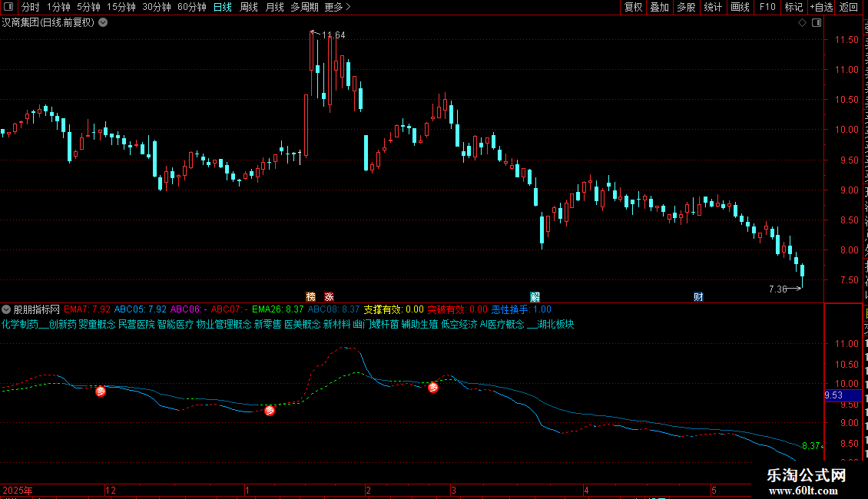Viewport: 868px width, 499px height.
Task: Select the 日线 daily period tab
Action: 223,7
